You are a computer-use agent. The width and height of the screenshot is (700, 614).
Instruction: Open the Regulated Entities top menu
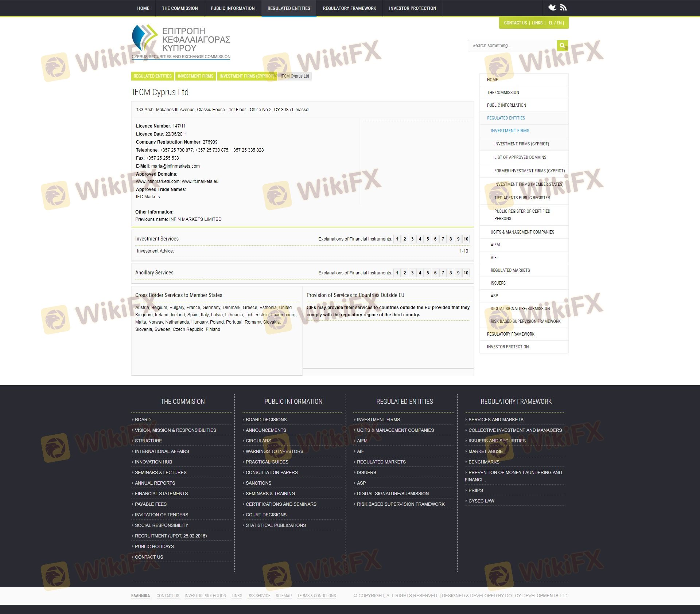tap(289, 8)
